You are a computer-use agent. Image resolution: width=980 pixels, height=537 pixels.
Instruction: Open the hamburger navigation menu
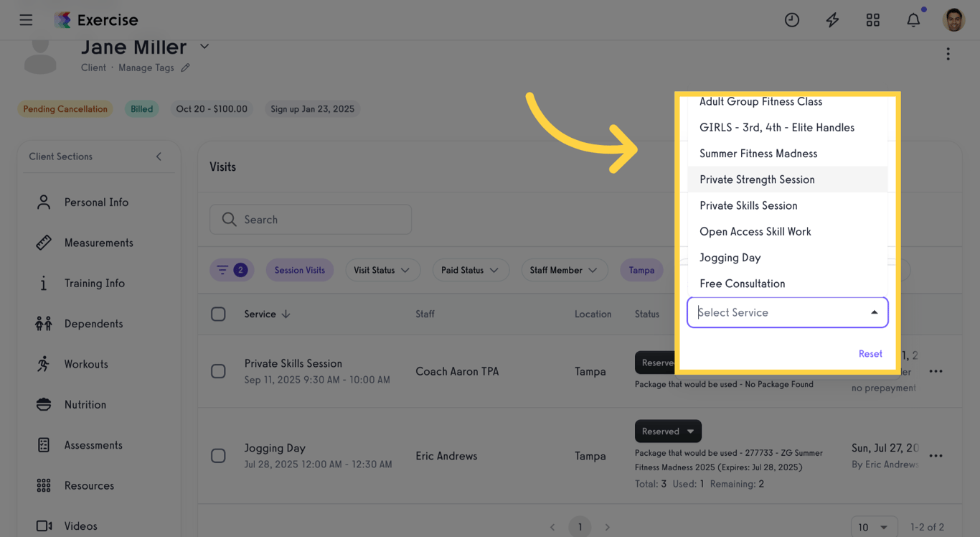(x=26, y=20)
